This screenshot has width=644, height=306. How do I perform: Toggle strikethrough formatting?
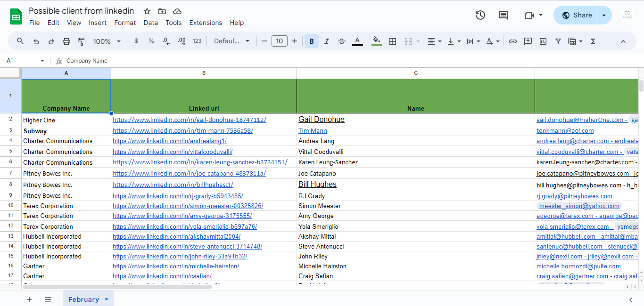point(342,41)
